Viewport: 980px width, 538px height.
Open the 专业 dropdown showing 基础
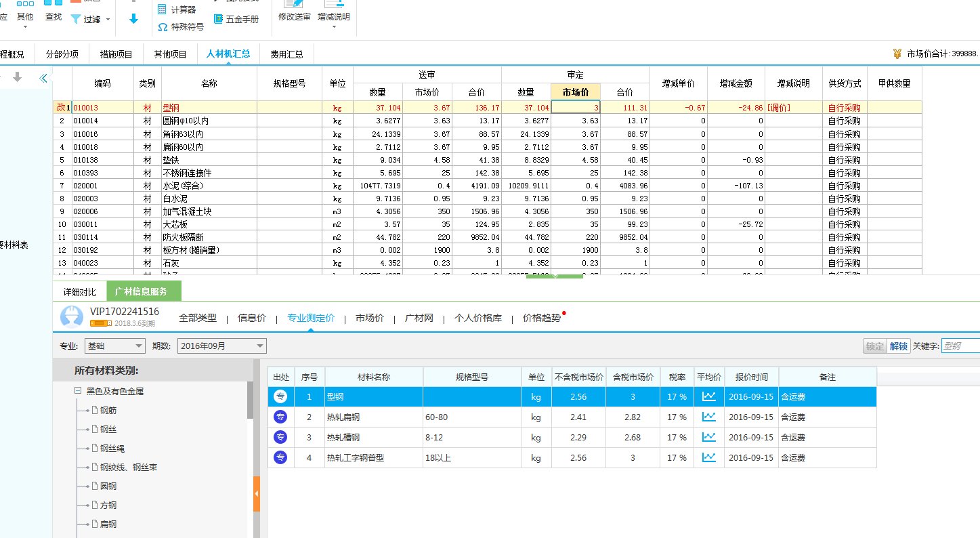point(114,346)
